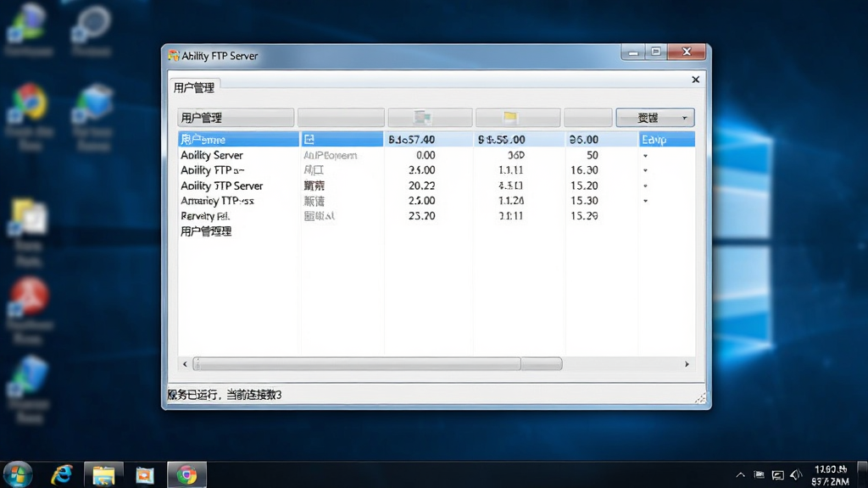Open the dropdown arrow in the Ability FTP Server row
Screen dimensions: 868x488
tap(645, 186)
